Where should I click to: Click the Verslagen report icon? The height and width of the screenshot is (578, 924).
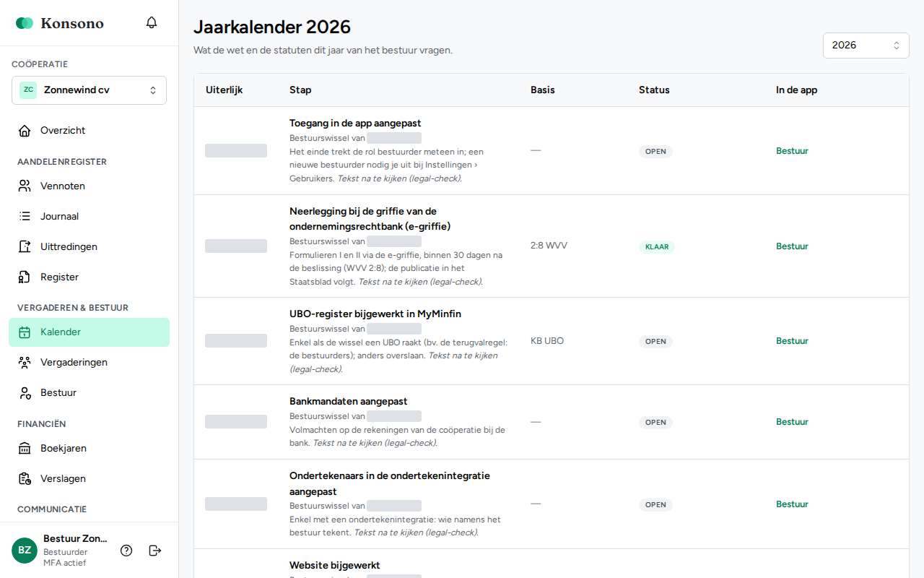[25, 479]
